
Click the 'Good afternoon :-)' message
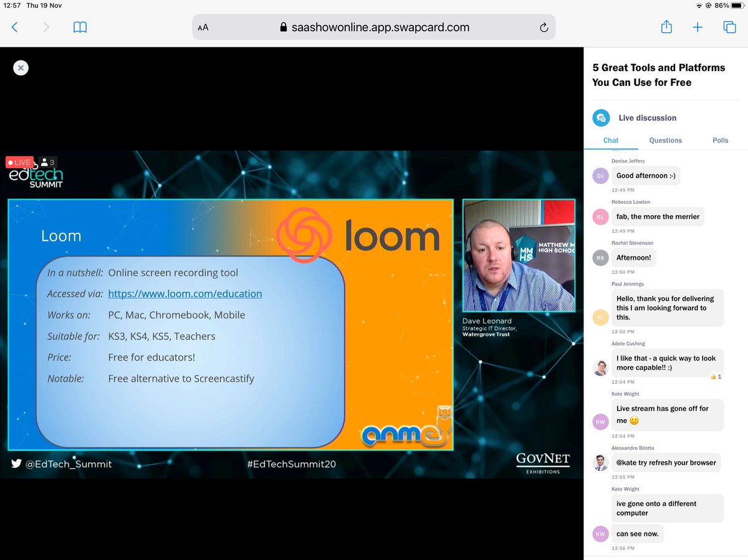point(645,176)
